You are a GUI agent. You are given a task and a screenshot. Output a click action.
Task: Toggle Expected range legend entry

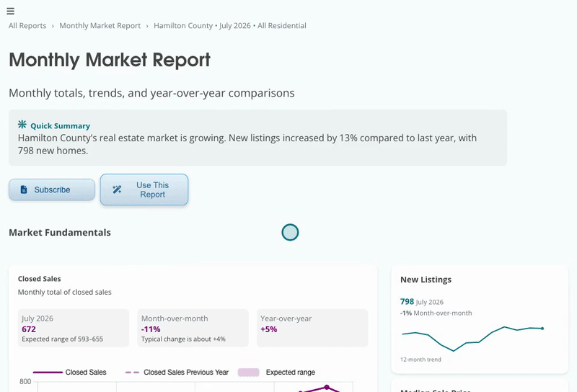(276, 372)
